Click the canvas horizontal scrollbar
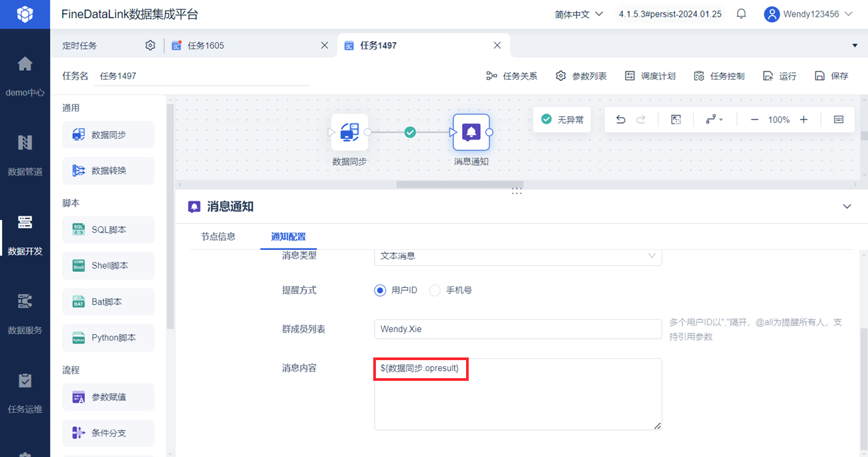The height and width of the screenshot is (457, 868). click(x=460, y=184)
